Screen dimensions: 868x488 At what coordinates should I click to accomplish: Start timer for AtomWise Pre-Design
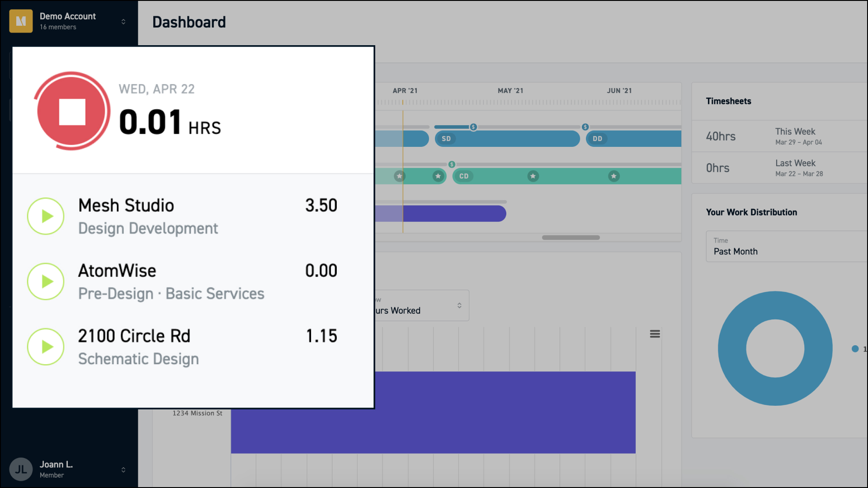point(46,282)
